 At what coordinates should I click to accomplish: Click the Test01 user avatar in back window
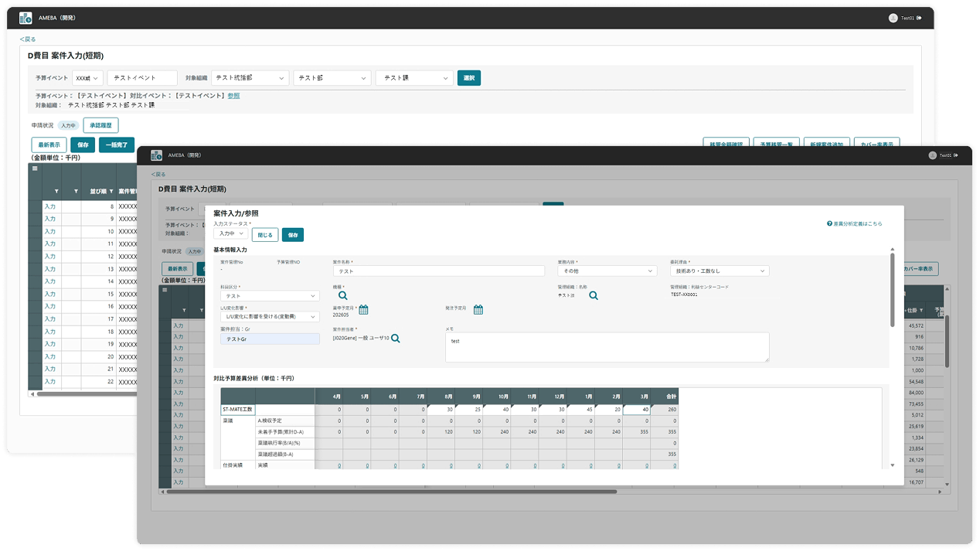click(893, 18)
